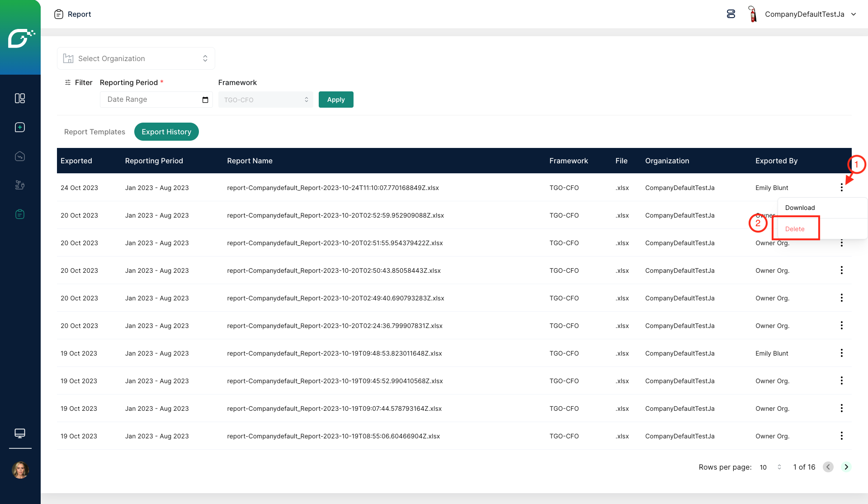868x504 pixels.
Task: Click the monitor icon in sidebar
Action: click(20, 433)
